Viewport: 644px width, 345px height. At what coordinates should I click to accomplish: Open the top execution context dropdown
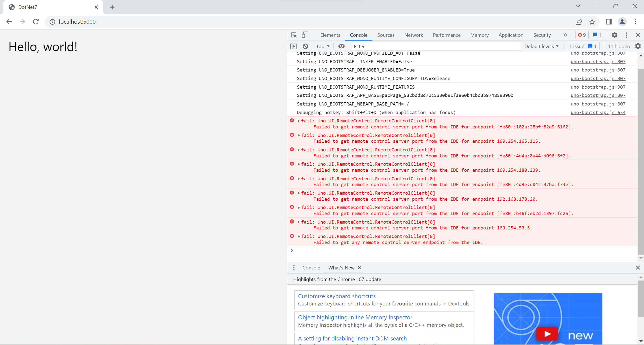click(323, 46)
